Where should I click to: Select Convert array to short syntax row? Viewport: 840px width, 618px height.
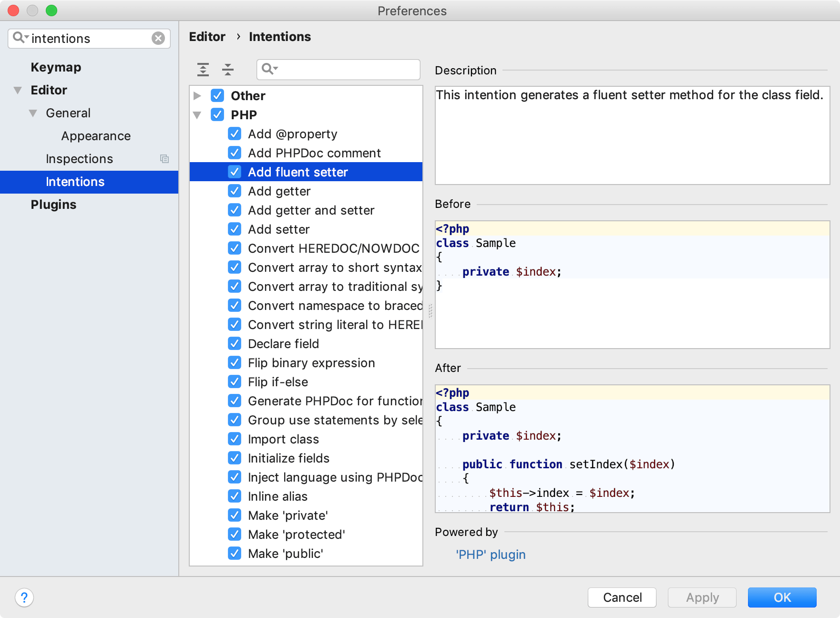tap(306, 267)
